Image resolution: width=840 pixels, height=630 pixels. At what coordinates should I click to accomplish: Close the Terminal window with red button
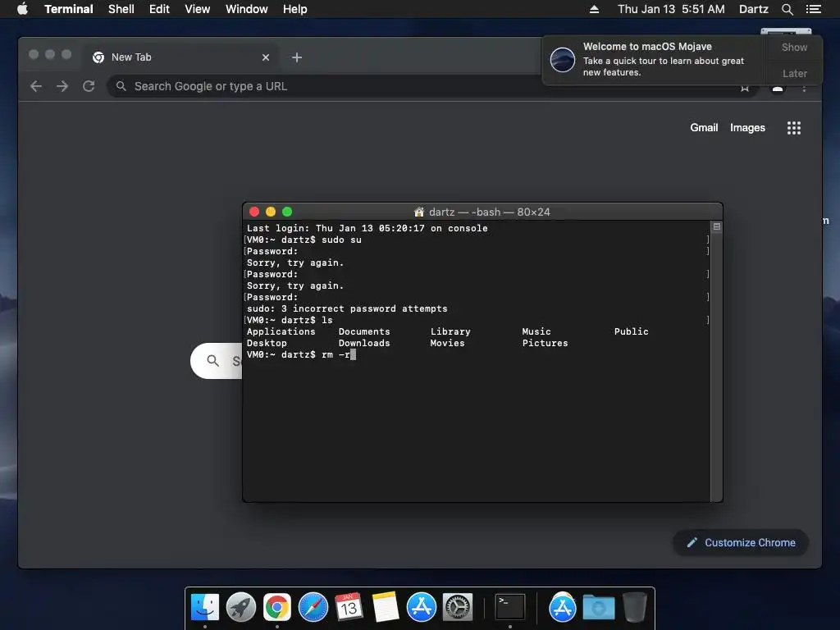click(254, 212)
